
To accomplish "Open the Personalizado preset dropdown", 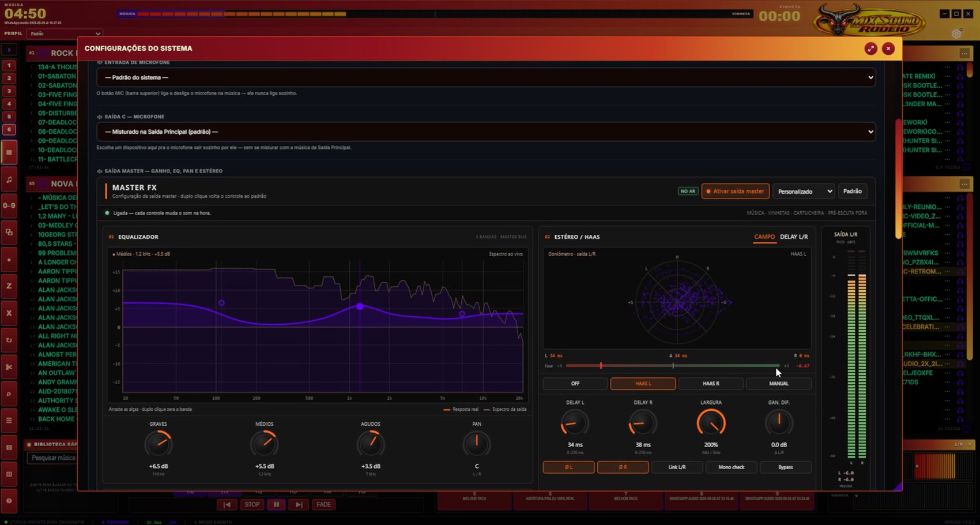I will (x=804, y=192).
